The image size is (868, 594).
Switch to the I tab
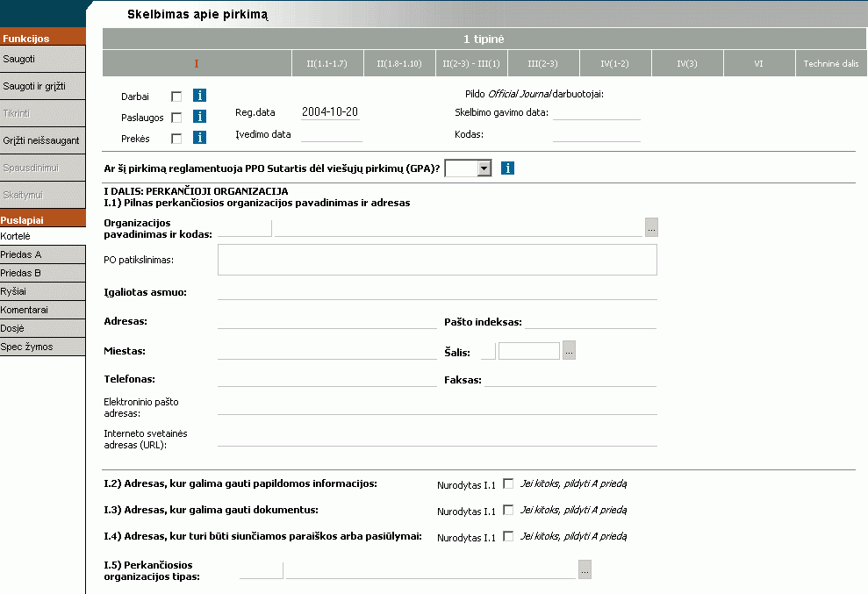click(x=197, y=63)
